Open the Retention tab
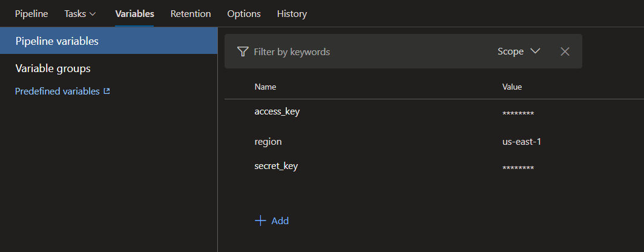 coord(191,13)
